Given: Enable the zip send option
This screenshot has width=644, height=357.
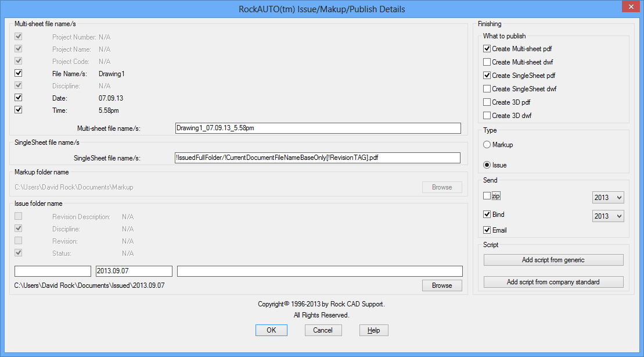Looking at the screenshot, I should coord(487,196).
